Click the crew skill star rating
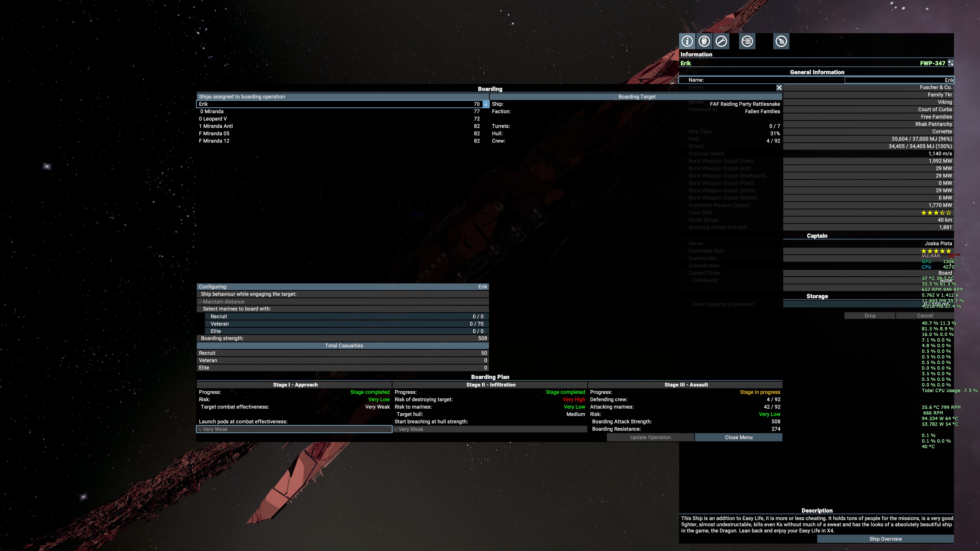 coord(936,213)
